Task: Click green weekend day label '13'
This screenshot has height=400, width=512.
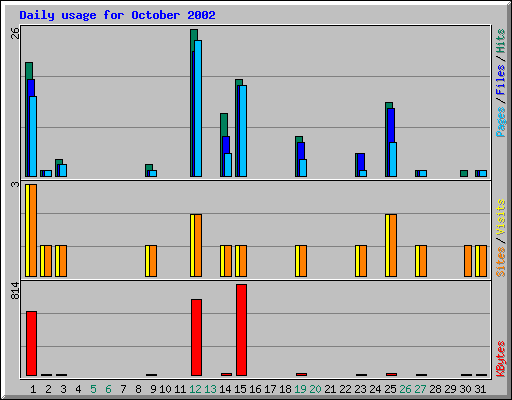Action: pyautogui.click(x=210, y=389)
